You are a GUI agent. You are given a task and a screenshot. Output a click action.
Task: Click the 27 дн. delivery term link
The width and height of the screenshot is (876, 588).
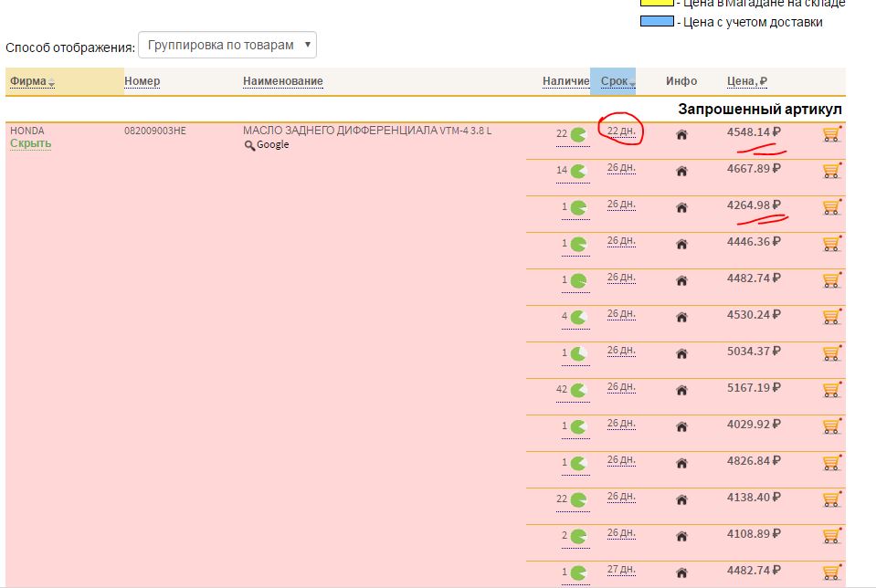click(621, 570)
